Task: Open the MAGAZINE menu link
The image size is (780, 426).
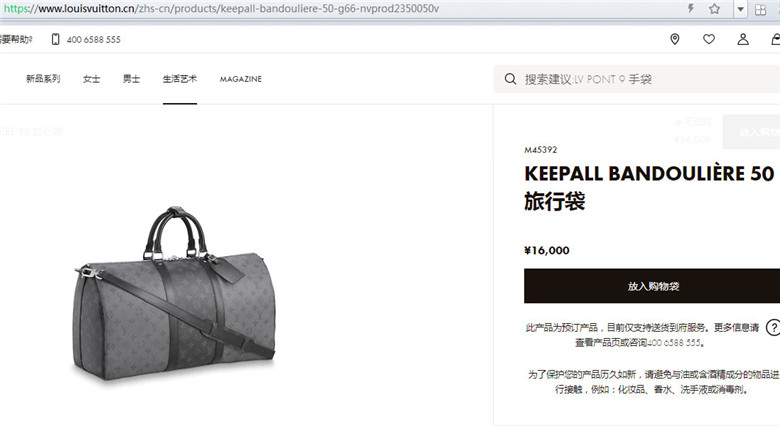Action: coord(241,79)
